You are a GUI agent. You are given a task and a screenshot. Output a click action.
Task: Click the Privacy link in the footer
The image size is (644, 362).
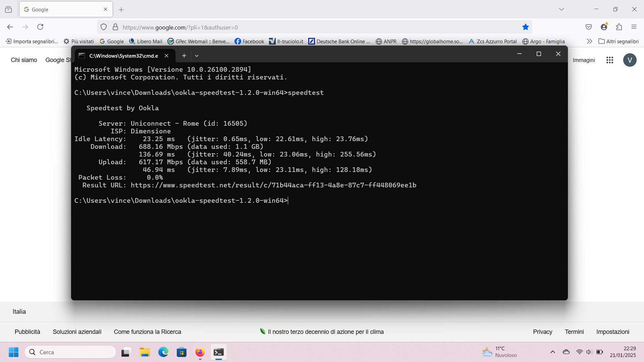542,331
